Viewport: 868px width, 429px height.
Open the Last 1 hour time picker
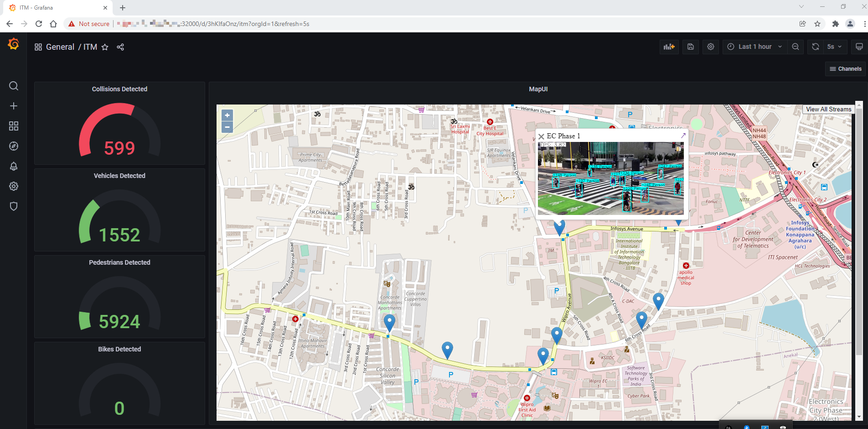[754, 47]
